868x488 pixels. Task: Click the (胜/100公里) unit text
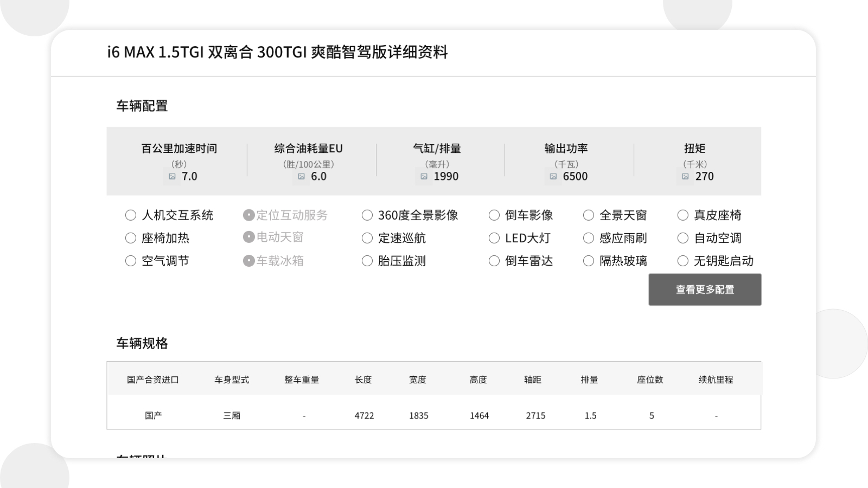pos(308,164)
